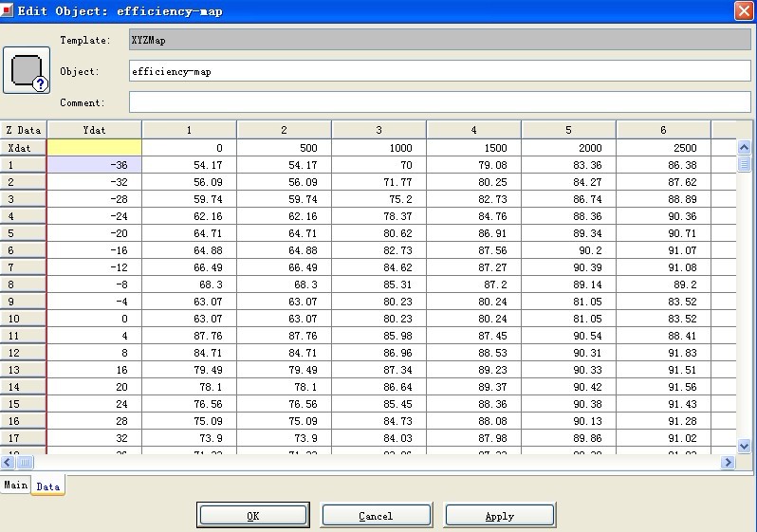The width and height of the screenshot is (757, 532).
Task: Select the Data tab
Action: tap(47, 486)
